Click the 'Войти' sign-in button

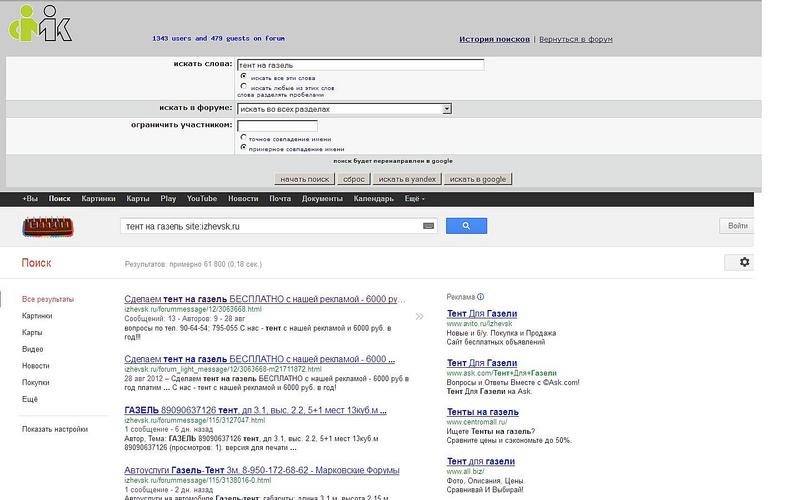738,226
